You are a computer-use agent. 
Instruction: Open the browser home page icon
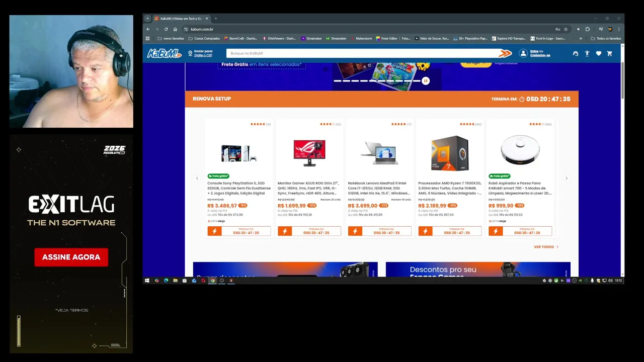(x=175, y=29)
